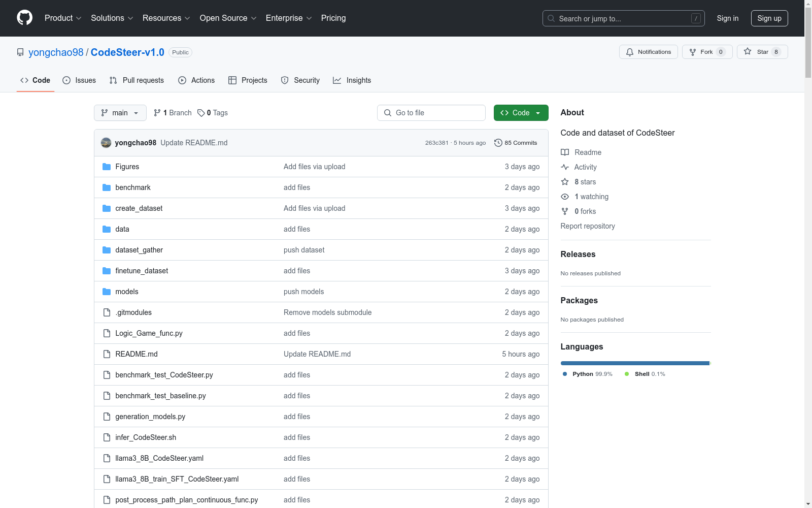
Task: Click the eye icon beside 1 watching
Action: click(565, 197)
